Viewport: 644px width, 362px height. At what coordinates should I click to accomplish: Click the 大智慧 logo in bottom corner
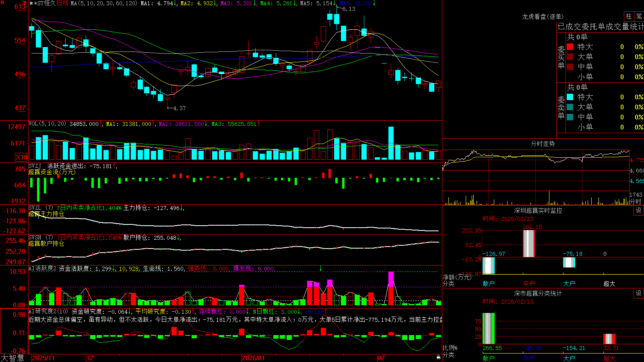(x=12, y=358)
